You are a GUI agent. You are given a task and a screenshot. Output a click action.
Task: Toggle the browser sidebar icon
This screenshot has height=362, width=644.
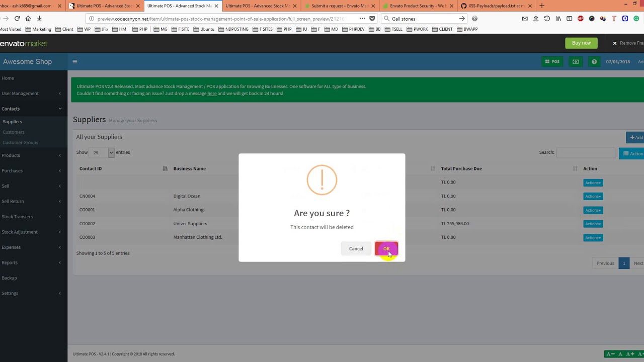coord(569,19)
